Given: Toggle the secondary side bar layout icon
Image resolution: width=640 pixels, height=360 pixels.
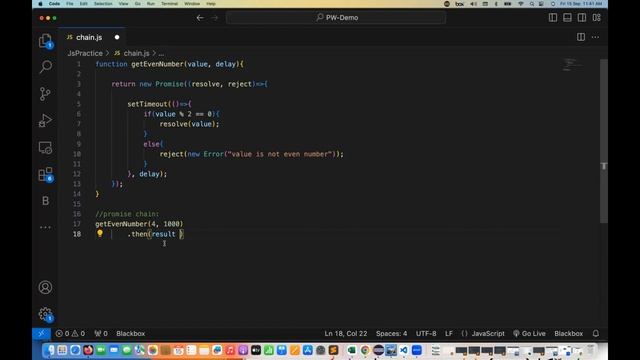Looking at the screenshot, I should 582,18.
